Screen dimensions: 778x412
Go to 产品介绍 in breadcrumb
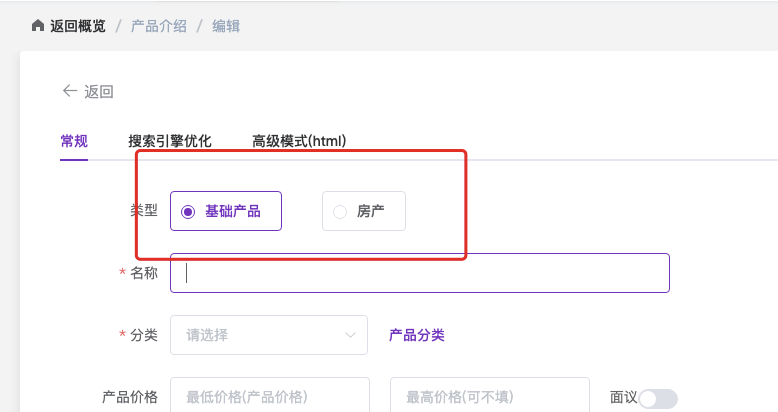click(159, 26)
